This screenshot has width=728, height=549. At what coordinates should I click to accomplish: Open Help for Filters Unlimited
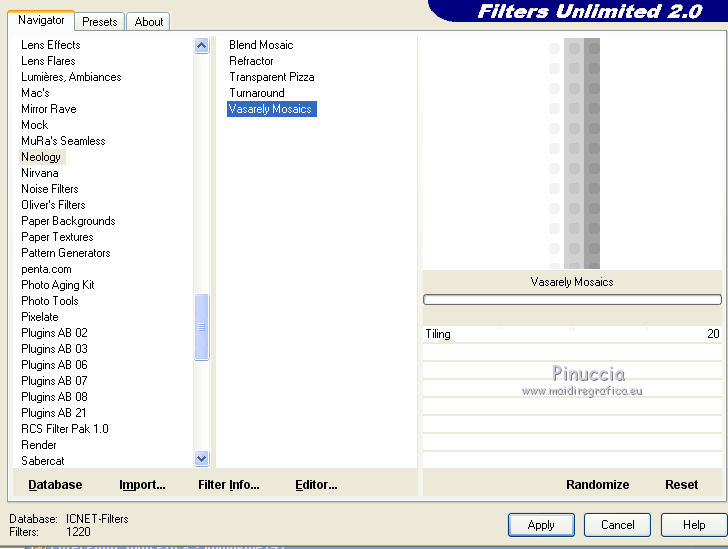coord(694,525)
